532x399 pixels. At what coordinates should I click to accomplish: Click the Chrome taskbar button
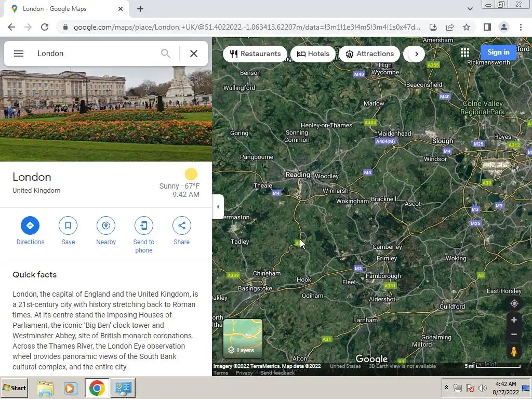[97, 388]
